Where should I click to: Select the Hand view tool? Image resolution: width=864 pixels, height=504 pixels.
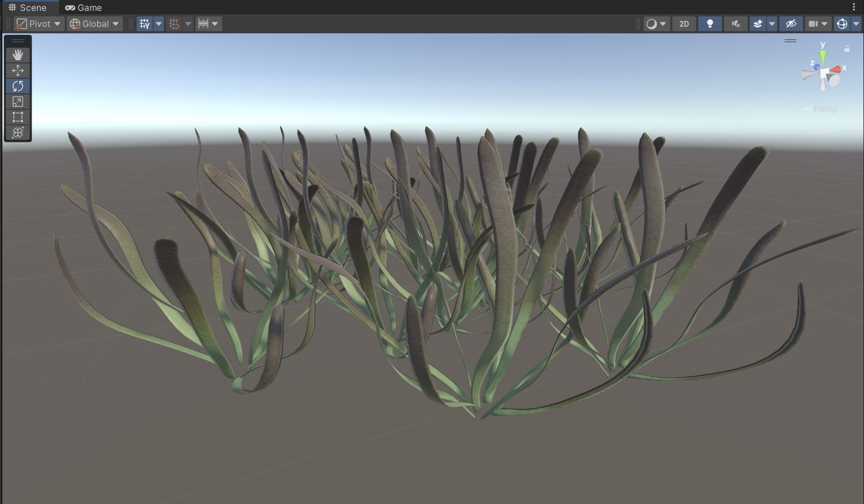coord(18,55)
